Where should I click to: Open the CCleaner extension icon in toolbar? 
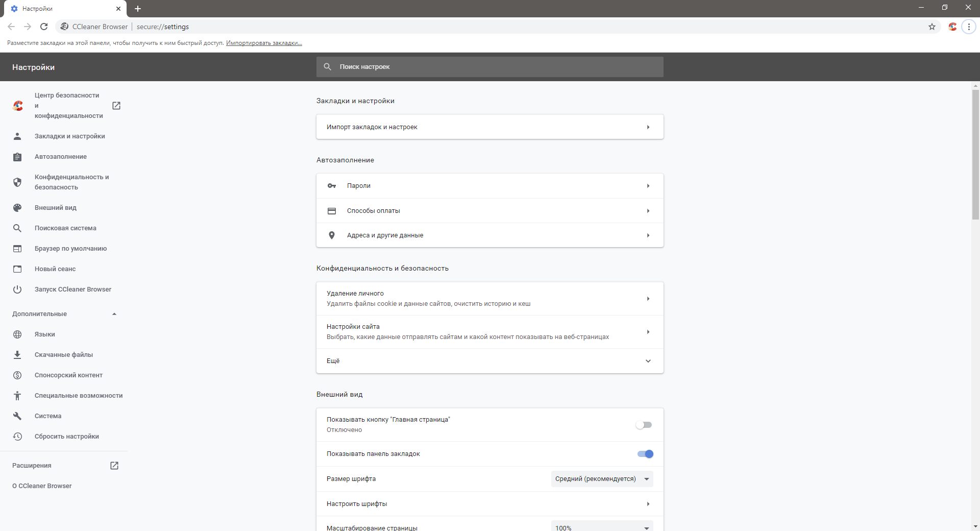click(952, 27)
